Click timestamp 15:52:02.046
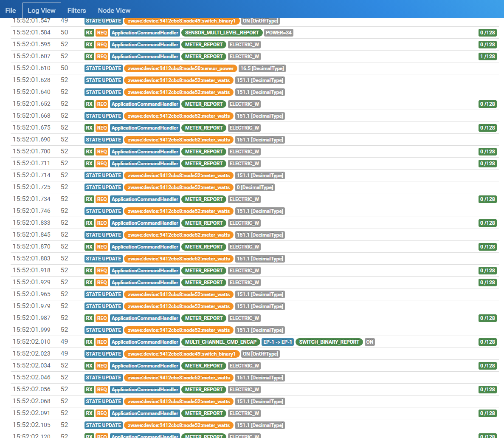The height and width of the screenshot is (438, 504). [31, 378]
